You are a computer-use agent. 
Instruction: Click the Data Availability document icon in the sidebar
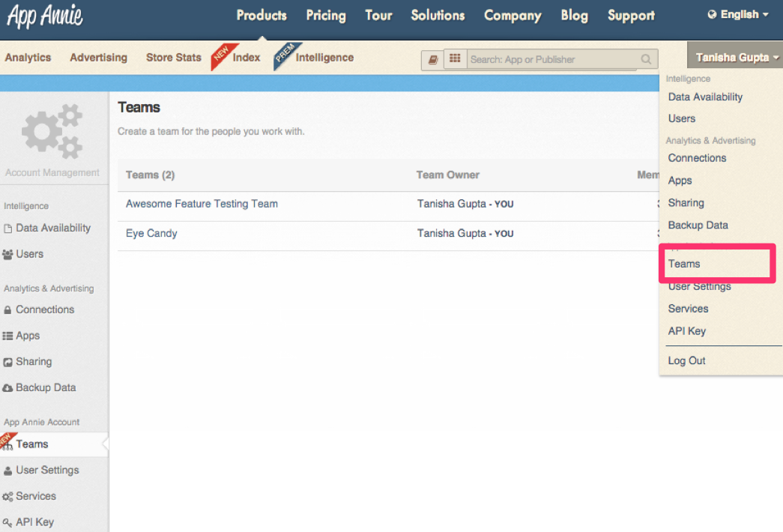coord(8,229)
